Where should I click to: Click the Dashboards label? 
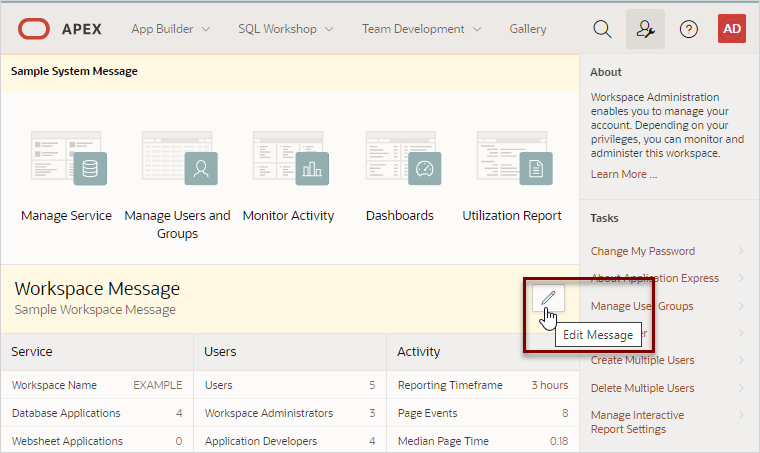[400, 216]
